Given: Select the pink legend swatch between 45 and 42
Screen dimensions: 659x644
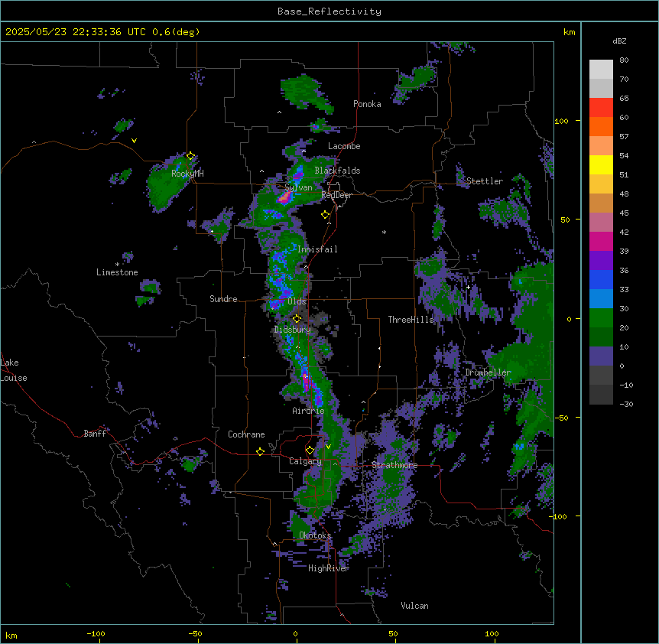Looking at the screenshot, I should [601, 223].
